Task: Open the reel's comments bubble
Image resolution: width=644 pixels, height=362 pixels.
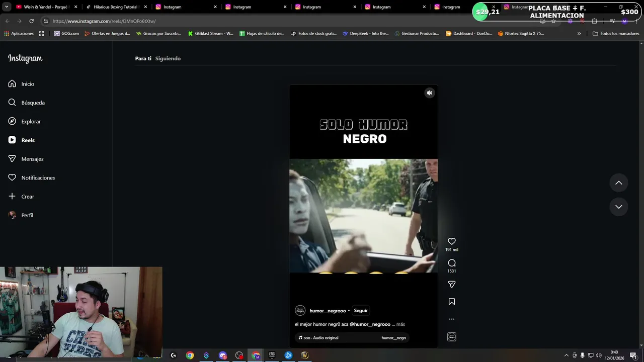Action: click(452, 263)
